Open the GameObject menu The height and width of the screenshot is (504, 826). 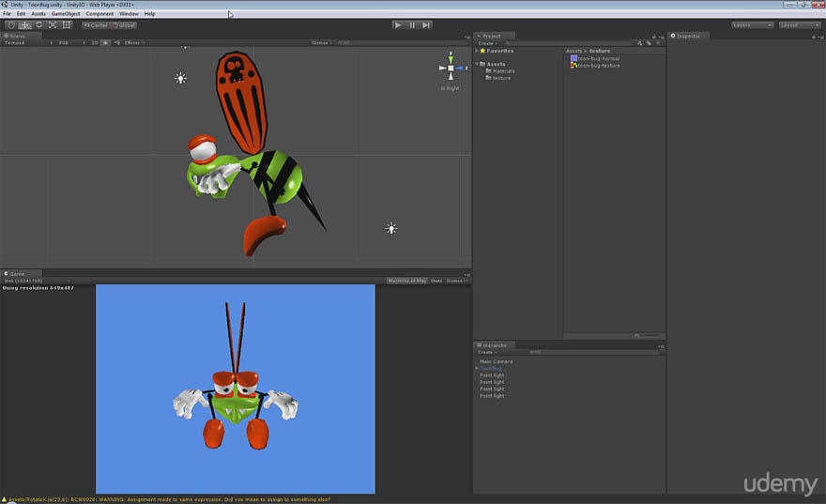[66, 14]
